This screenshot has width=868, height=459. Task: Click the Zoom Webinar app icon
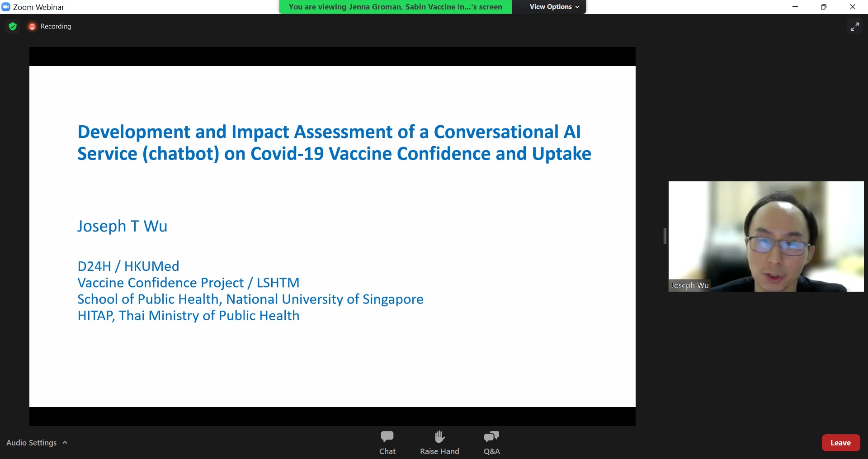click(x=6, y=7)
